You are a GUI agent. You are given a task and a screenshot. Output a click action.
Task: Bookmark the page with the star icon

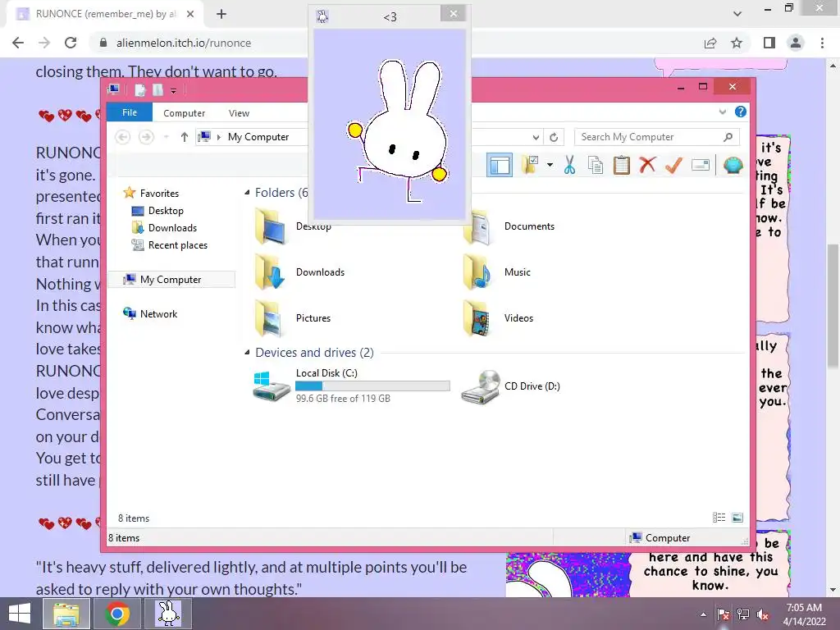point(737,43)
